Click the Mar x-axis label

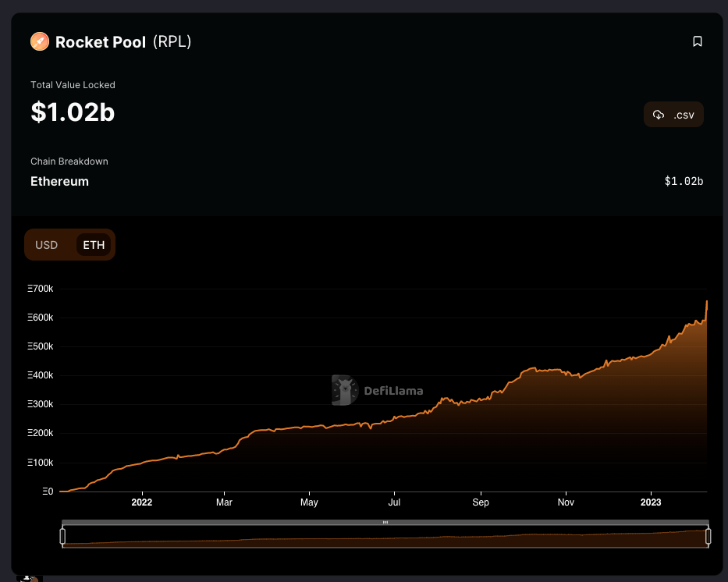[x=224, y=502]
